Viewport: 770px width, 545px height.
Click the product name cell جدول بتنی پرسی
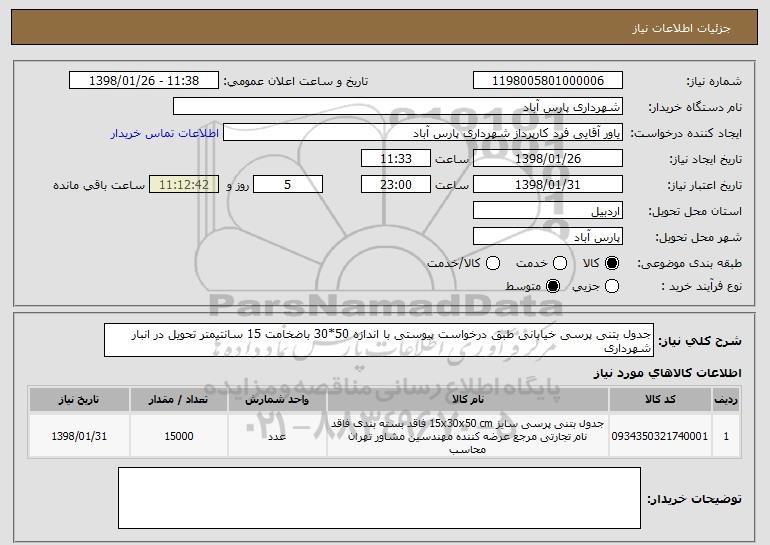point(468,436)
